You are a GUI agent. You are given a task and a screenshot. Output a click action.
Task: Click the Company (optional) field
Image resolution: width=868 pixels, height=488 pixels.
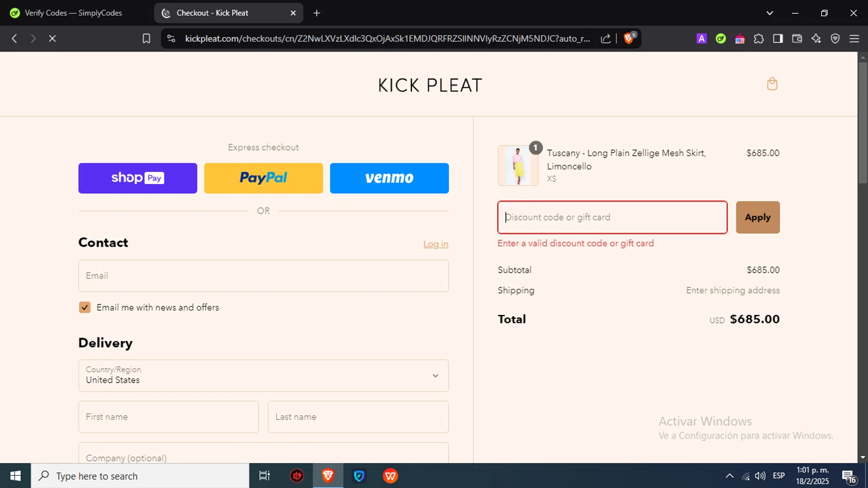(x=263, y=453)
